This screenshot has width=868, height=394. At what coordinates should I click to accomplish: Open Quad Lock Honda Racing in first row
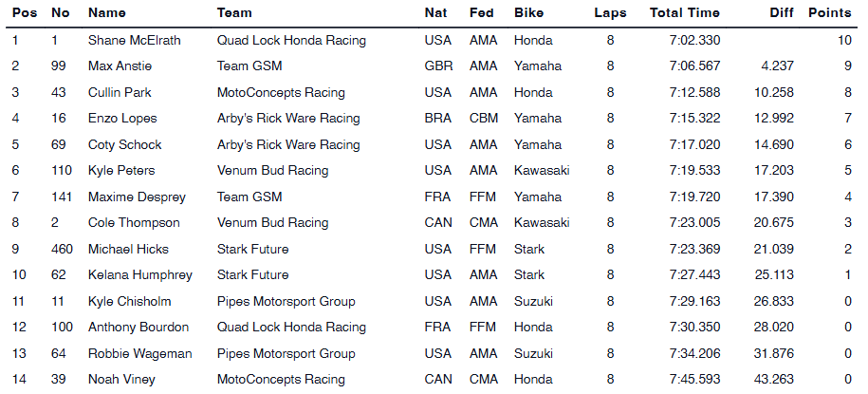coord(291,41)
